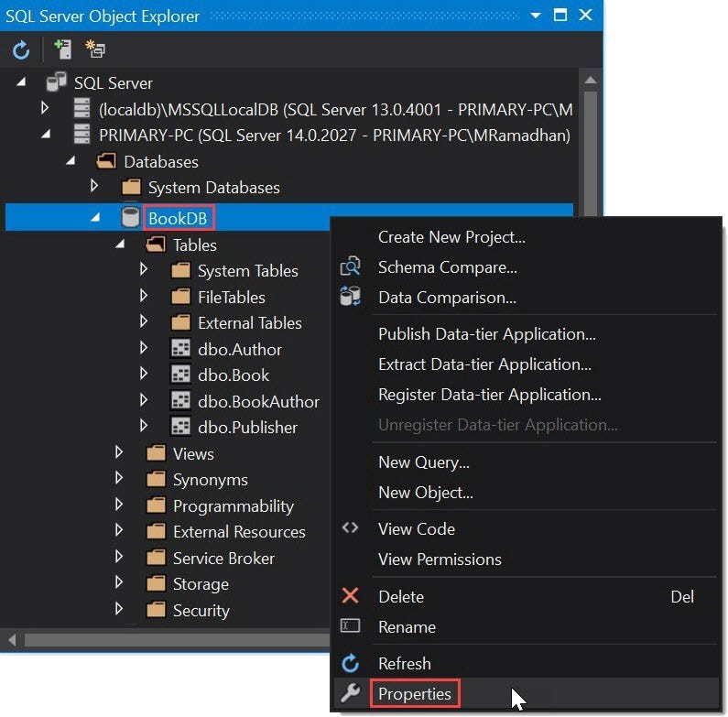This screenshot has height=717, width=728.
Task: Click the wrench icon beside Properties
Action: [350, 693]
